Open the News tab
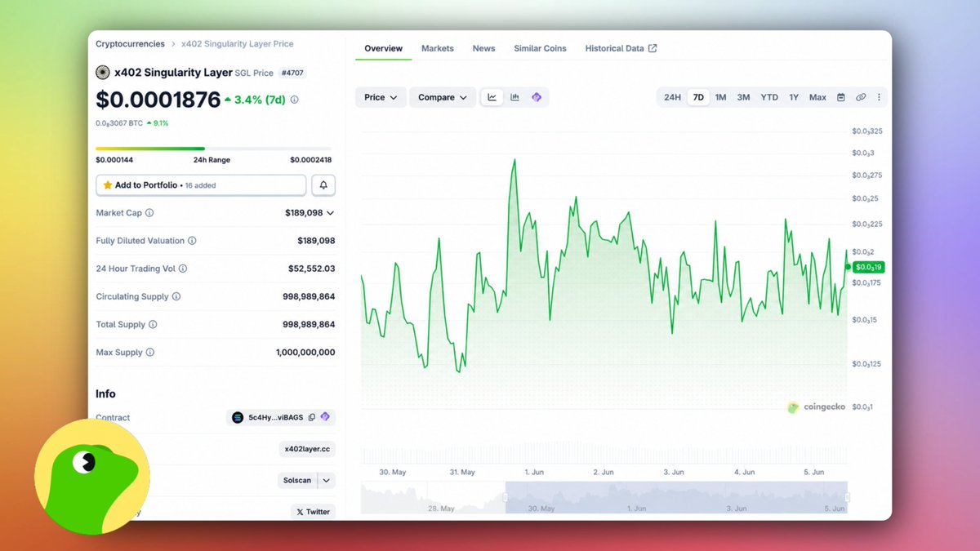Image resolution: width=980 pixels, height=551 pixels. (x=483, y=48)
